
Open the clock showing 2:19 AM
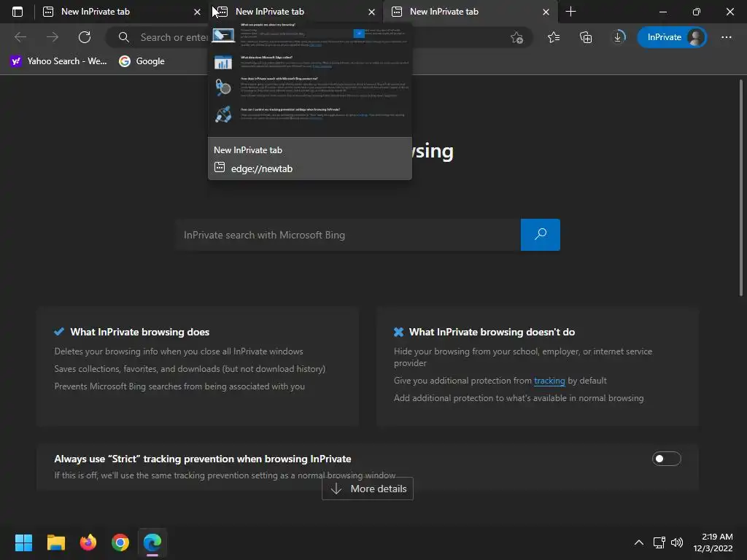[x=713, y=542]
